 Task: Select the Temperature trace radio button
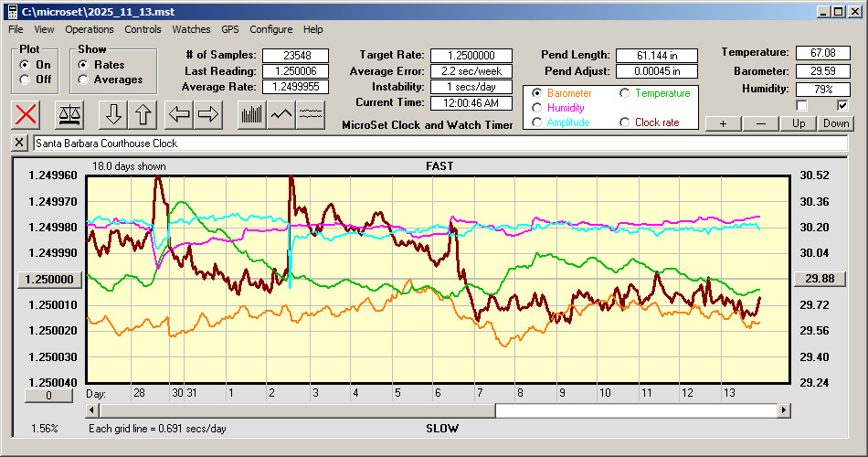pyautogui.click(x=625, y=93)
